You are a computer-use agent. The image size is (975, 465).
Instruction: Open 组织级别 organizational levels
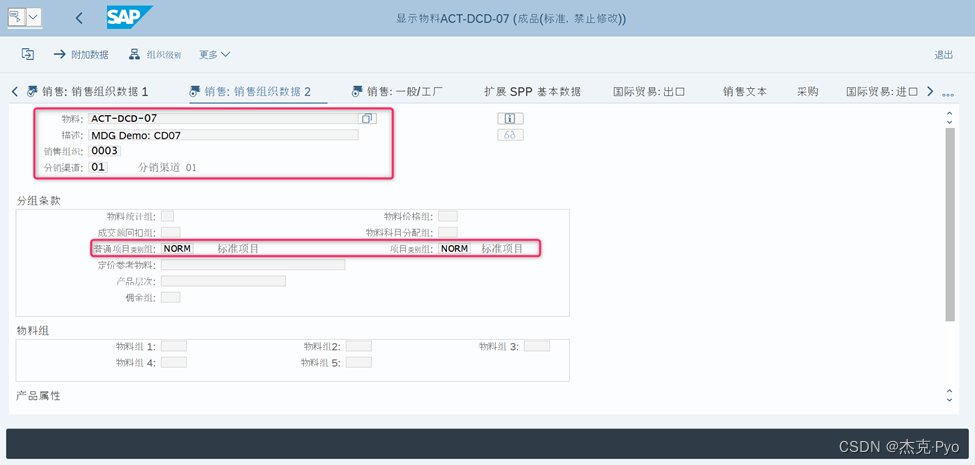tap(155, 55)
